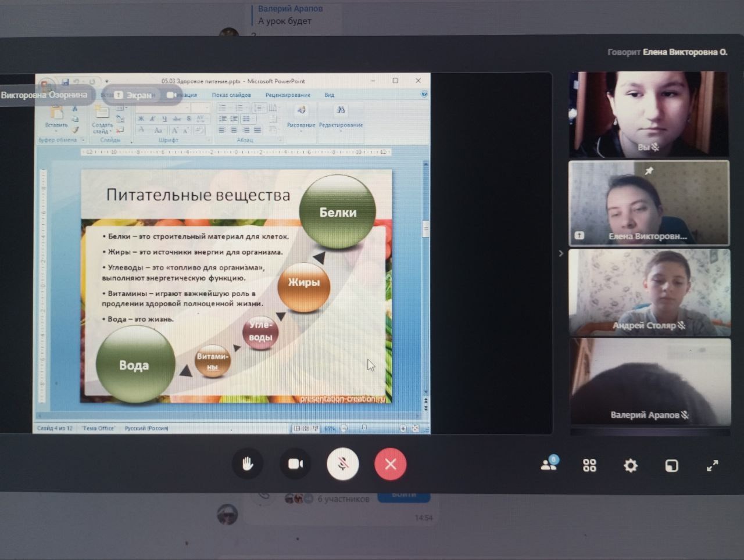Click the bullet text about Вода

click(x=138, y=319)
